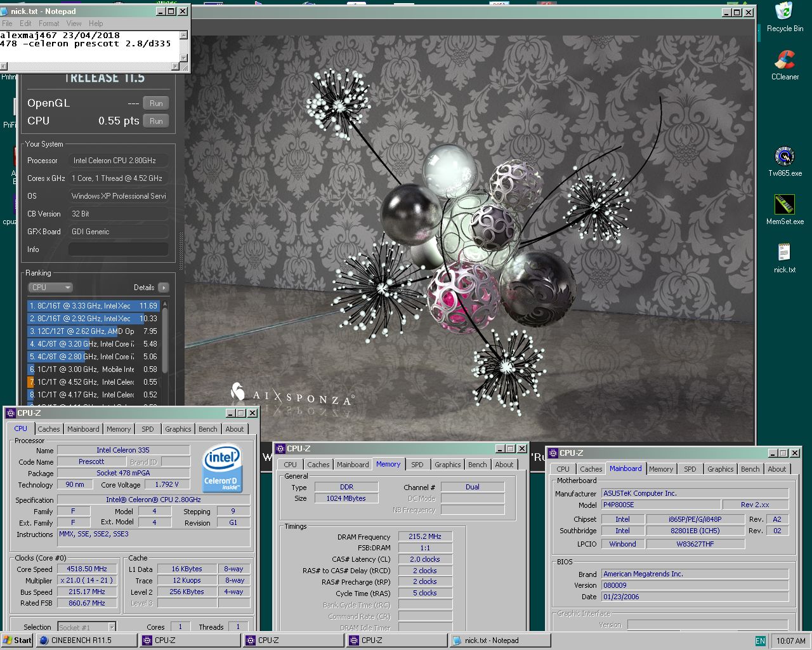
Task: Open CPU tab in CPU-Z Memory window
Action: 291,465
